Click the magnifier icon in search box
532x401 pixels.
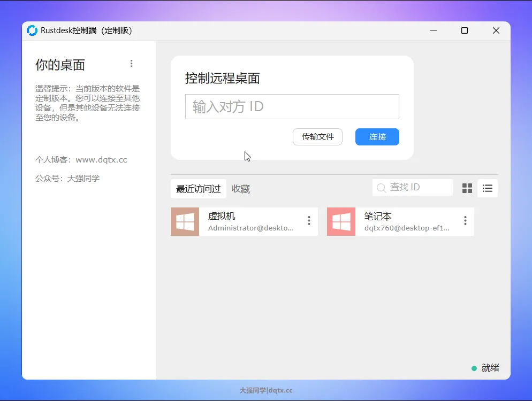(382, 188)
